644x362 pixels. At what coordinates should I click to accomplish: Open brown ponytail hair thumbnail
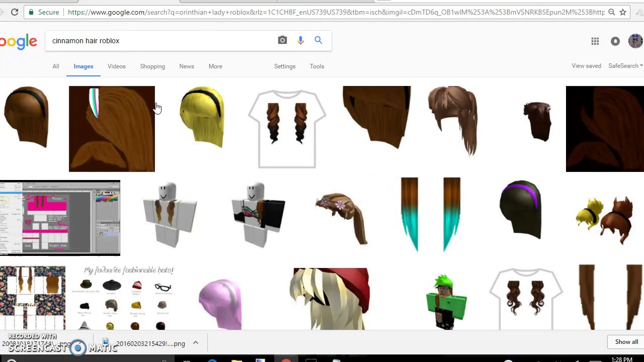[453, 121]
